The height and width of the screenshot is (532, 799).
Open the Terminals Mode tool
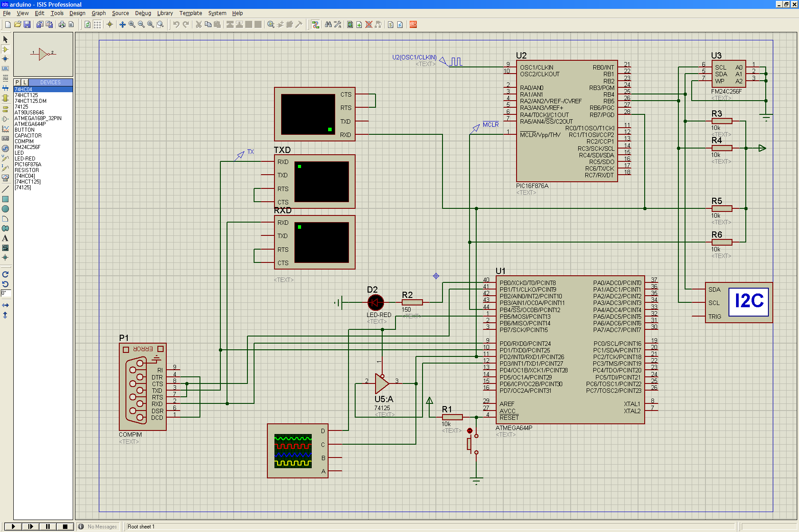[x=5, y=109]
